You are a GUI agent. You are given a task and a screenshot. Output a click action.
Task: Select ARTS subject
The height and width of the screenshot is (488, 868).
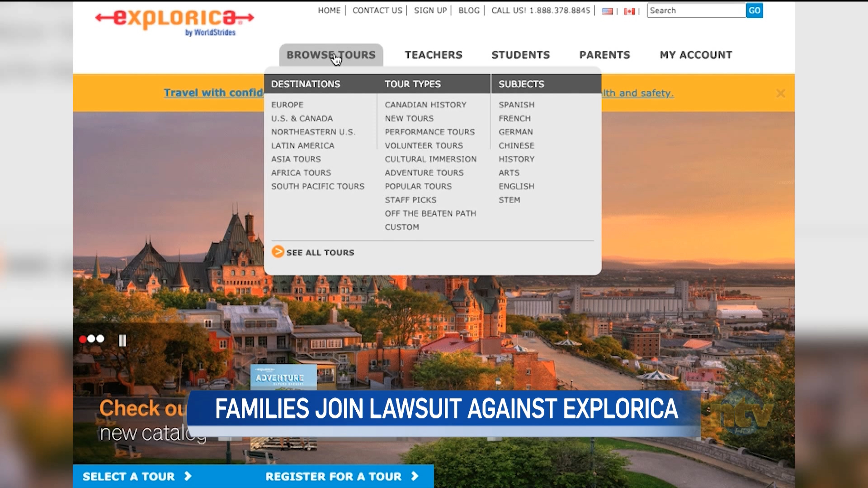tap(509, 173)
